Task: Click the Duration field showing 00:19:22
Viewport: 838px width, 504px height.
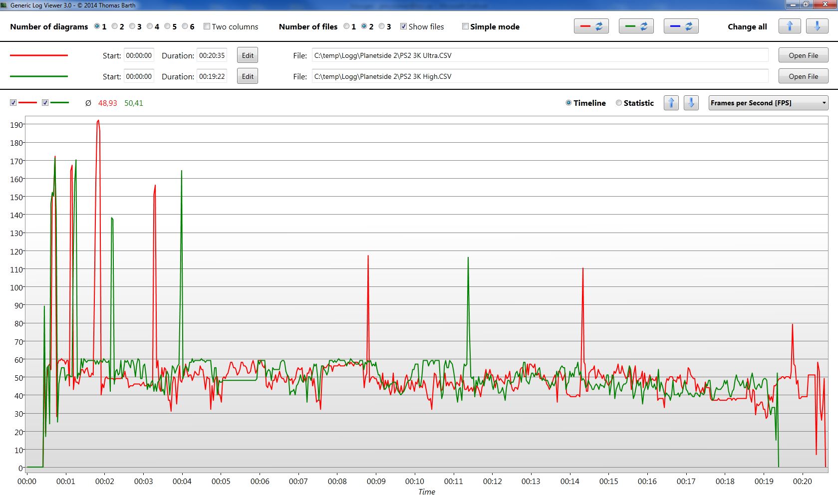Action: 212,76
